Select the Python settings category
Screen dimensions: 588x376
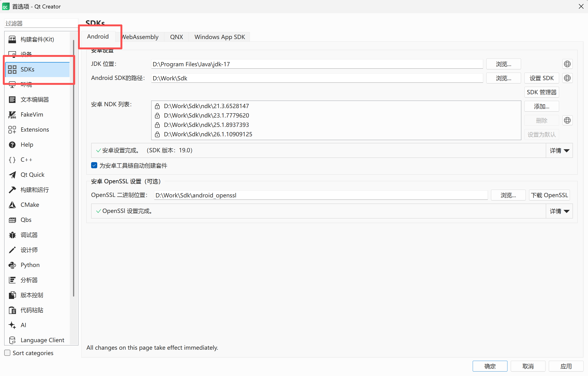30,265
